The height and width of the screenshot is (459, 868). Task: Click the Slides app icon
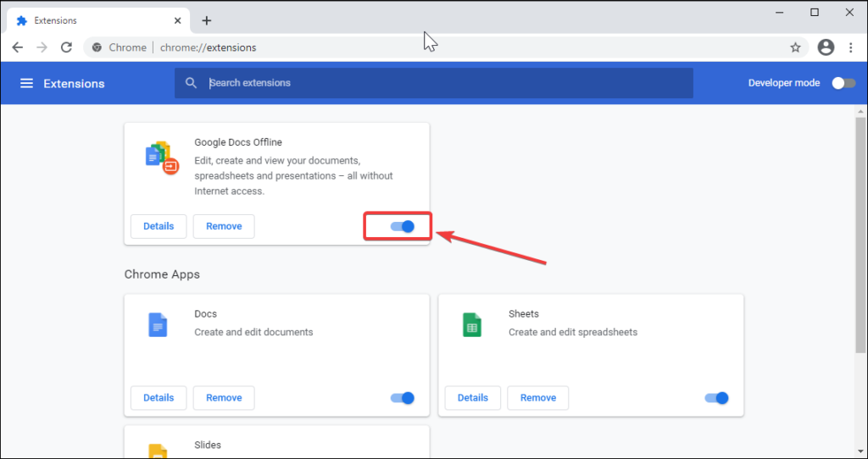[157, 451]
